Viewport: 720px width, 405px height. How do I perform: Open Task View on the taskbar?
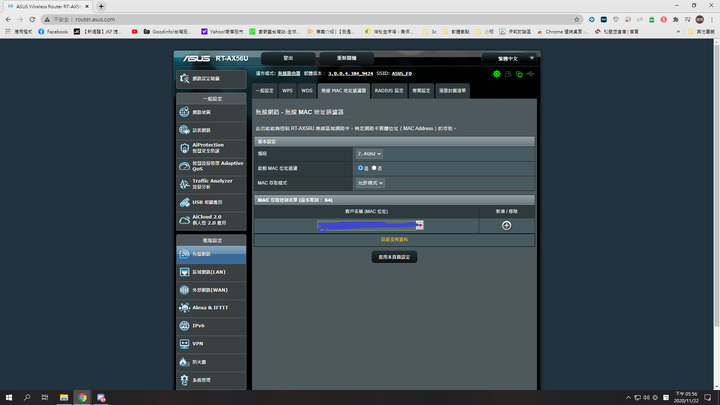[45, 398]
